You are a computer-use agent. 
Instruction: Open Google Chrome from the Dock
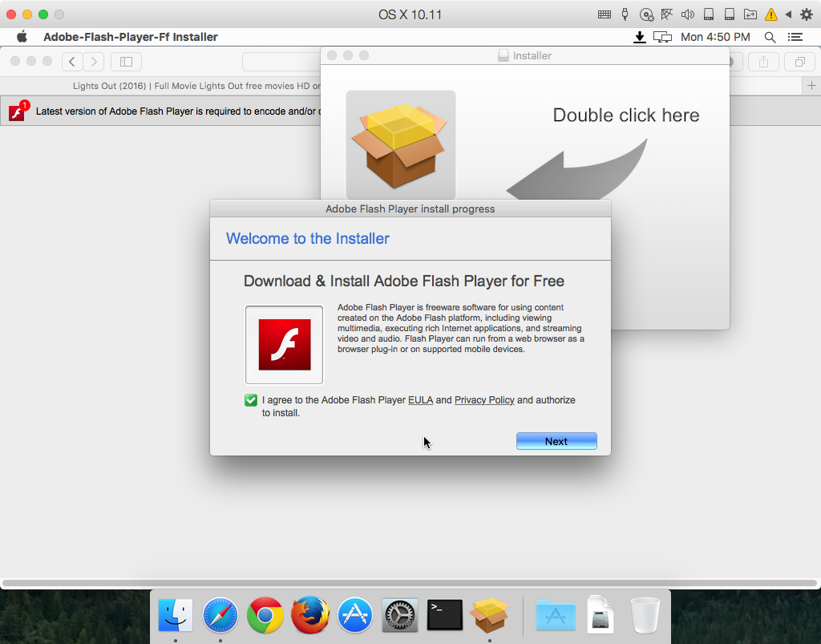coord(265,614)
